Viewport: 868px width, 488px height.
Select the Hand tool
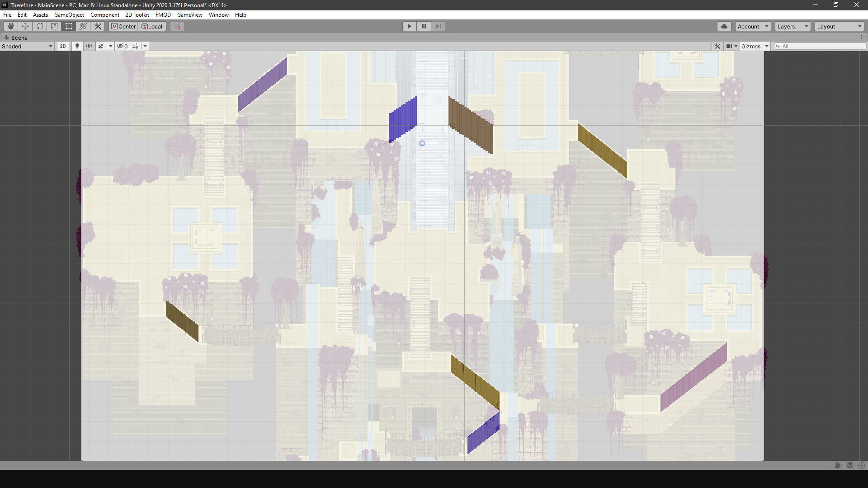tap(11, 26)
